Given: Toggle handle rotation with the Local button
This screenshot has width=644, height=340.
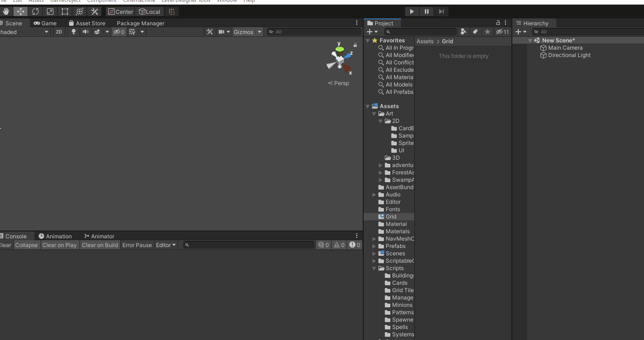Looking at the screenshot, I should (150, 12).
